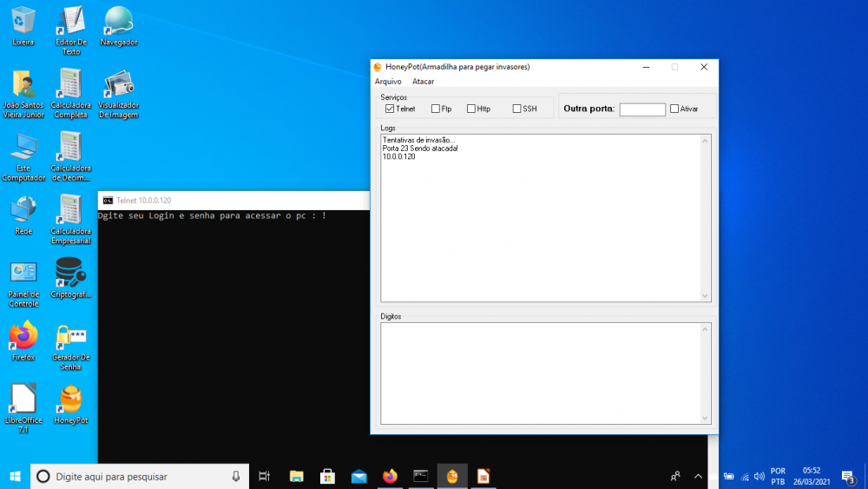Open the Criptografia desktop icon
The image size is (868, 489).
70,273
